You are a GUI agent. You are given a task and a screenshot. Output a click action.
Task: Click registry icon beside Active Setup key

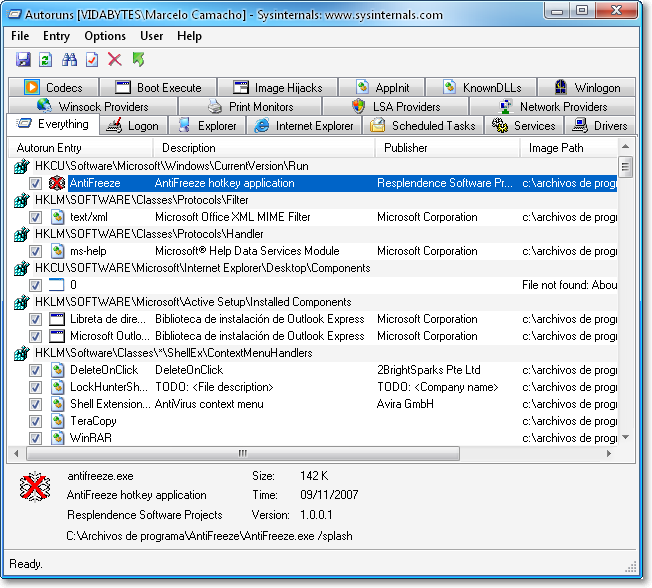(x=22, y=302)
